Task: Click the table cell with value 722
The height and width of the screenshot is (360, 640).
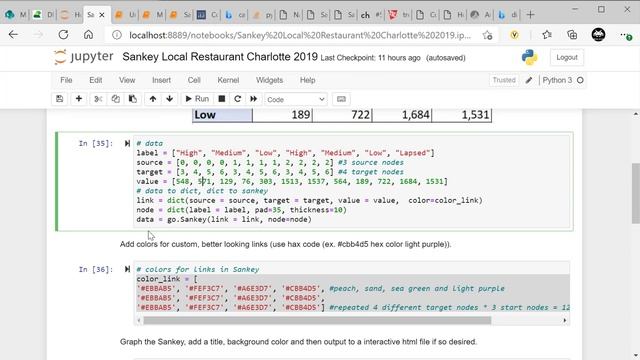Action: [x=342, y=115]
